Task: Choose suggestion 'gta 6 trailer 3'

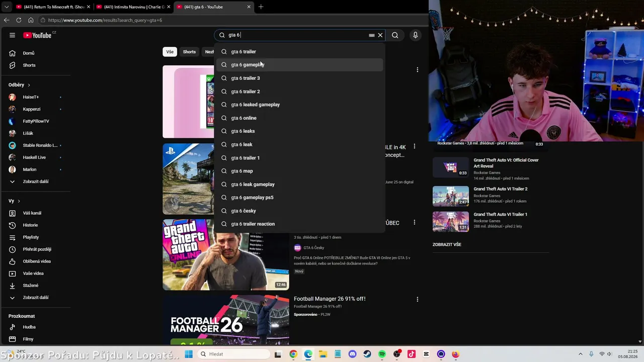Action: 300,78
